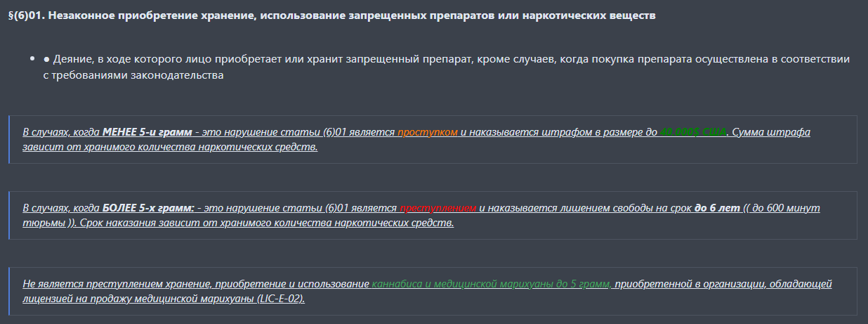Click the phrase с требованиями законодательства
The height and width of the screenshot is (324, 868).
(133, 76)
